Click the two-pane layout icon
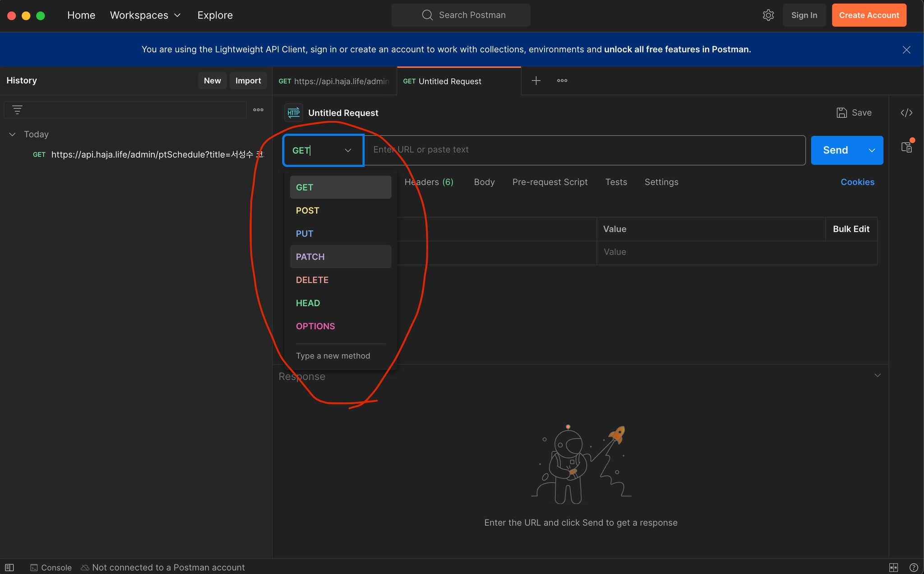 click(x=893, y=567)
